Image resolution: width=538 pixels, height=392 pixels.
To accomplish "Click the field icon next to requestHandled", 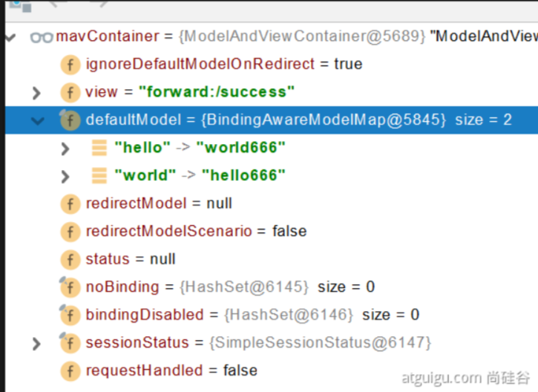I will [70, 370].
